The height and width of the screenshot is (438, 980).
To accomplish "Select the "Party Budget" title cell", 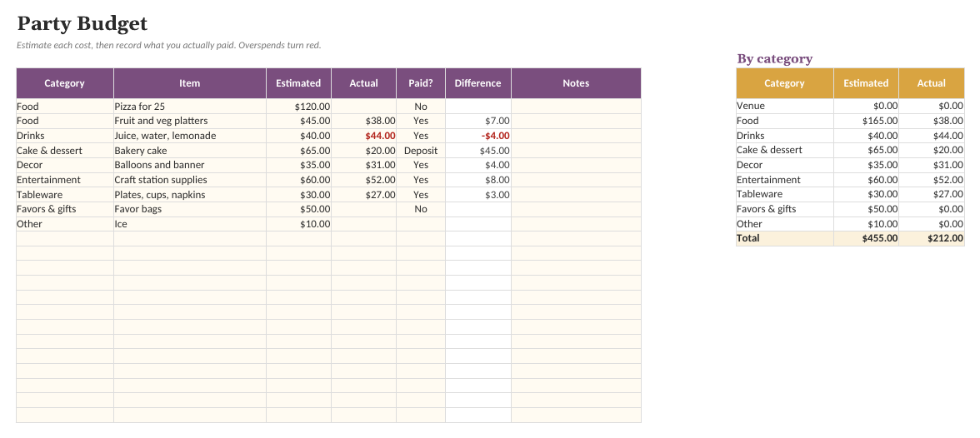I will pos(82,24).
